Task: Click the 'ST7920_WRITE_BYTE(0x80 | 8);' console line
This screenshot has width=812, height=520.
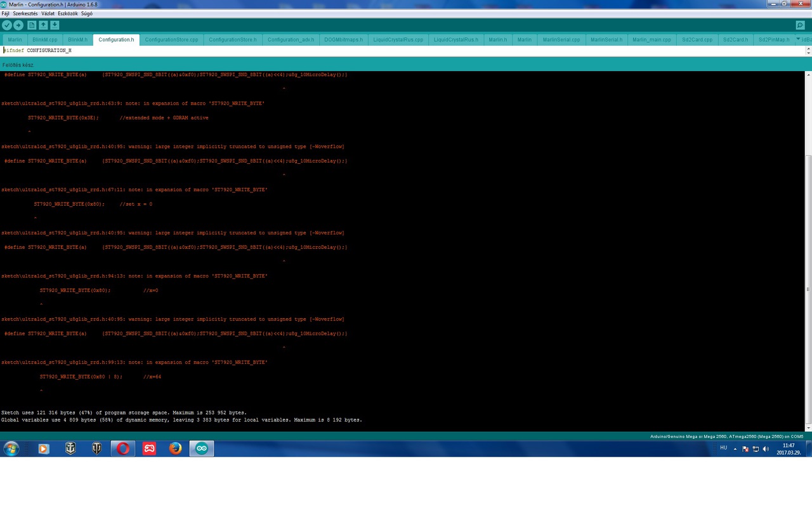Action: click(100, 377)
